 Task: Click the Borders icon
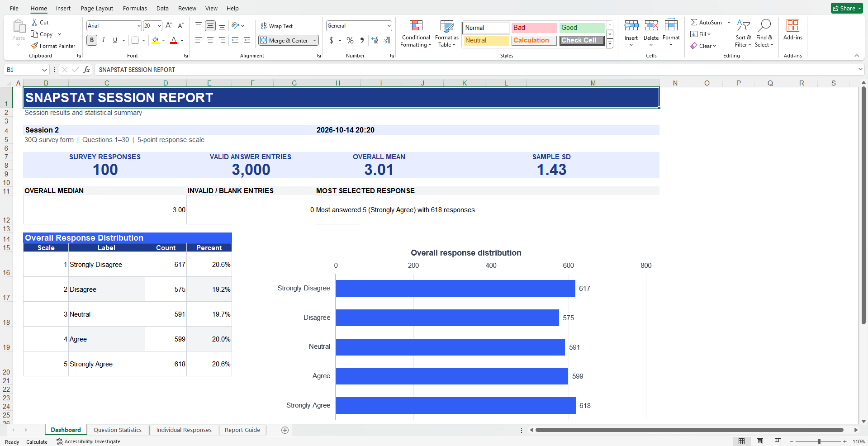(135, 40)
